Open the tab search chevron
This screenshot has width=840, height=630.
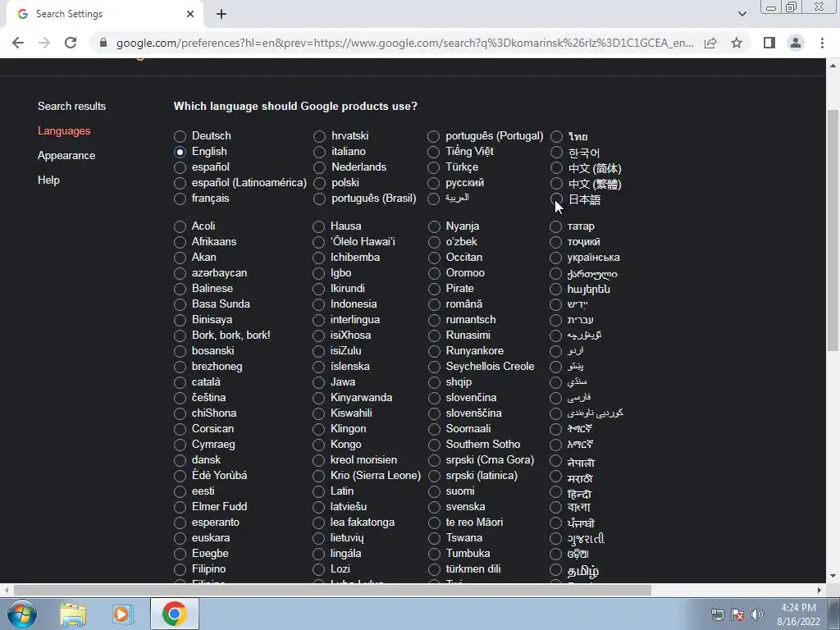(742, 14)
